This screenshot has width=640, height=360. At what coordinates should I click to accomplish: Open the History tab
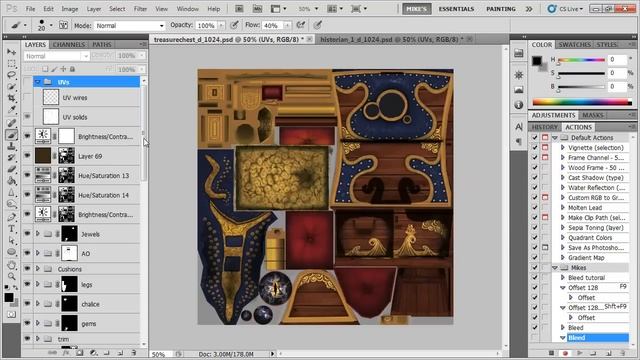pyautogui.click(x=544, y=127)
